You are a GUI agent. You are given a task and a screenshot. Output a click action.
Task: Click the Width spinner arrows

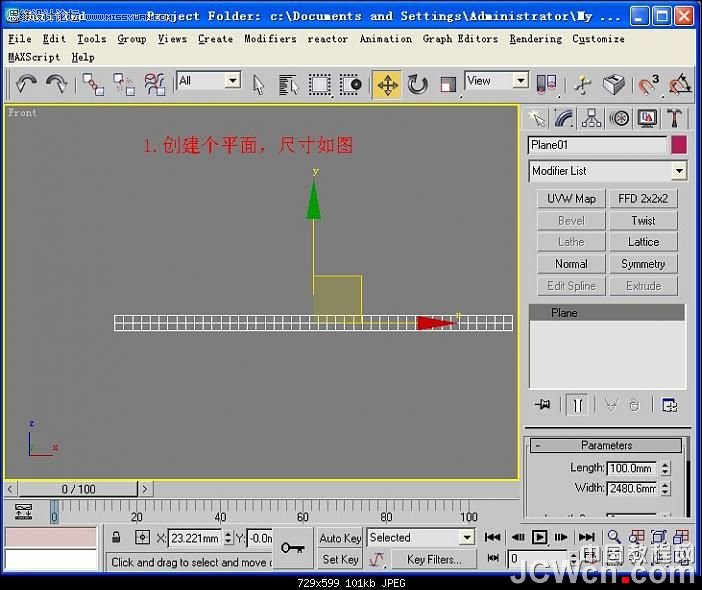pyautogui.click(x=665, y=488)
